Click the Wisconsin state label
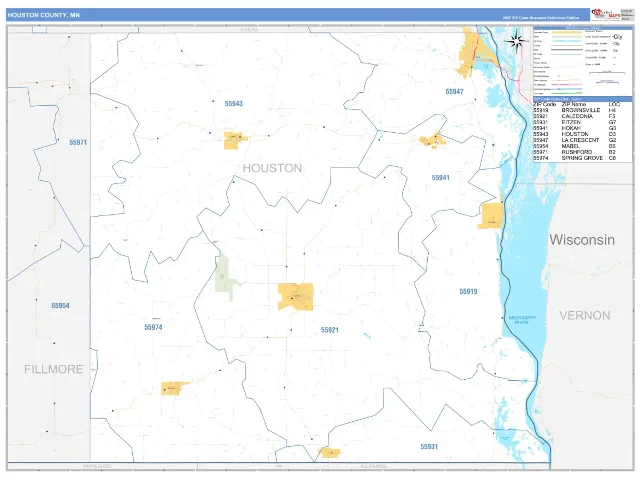This screenshot has width=640, height=480. (582, 240)
